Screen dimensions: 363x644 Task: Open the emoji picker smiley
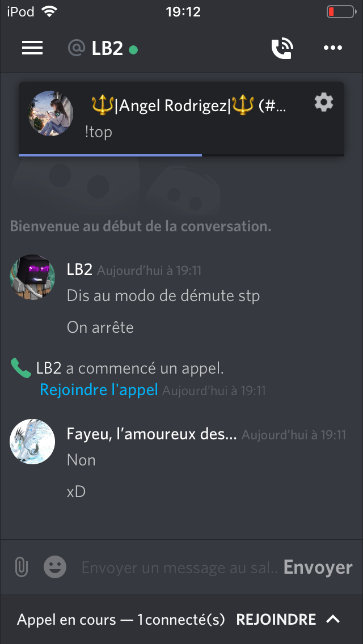[55, 567]
